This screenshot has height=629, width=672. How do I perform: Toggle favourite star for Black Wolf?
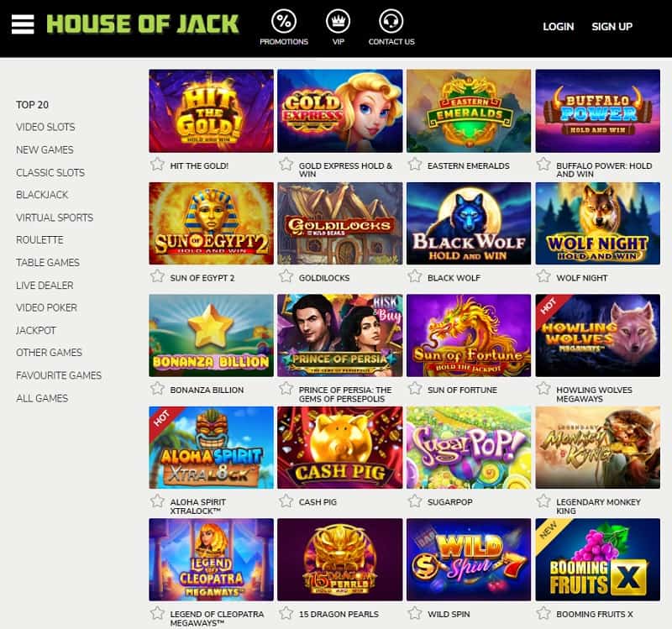click(x=415, y=276)
